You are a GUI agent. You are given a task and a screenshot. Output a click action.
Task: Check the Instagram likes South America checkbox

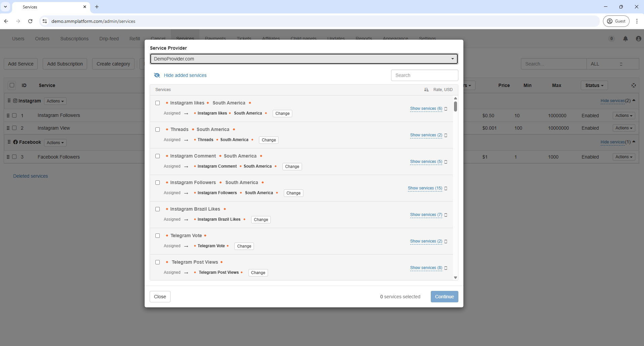tap(157, 103)
